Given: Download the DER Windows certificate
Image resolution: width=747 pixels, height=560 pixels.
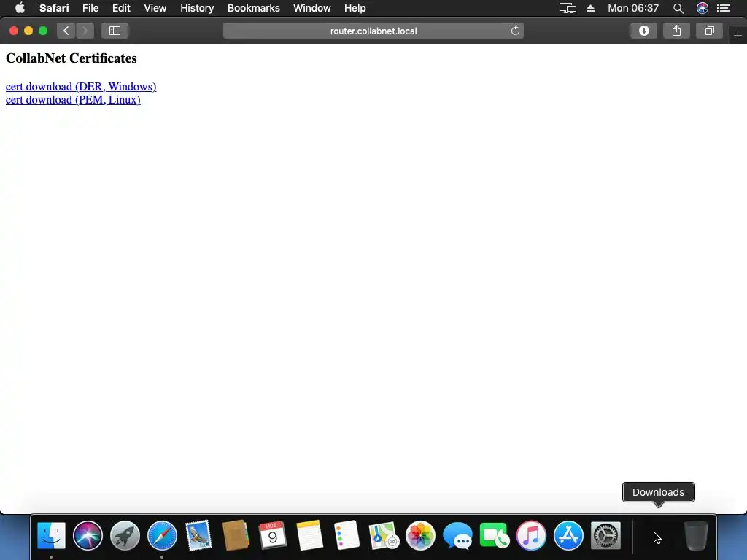Looking at the screenshot, I should pos(81,87).
